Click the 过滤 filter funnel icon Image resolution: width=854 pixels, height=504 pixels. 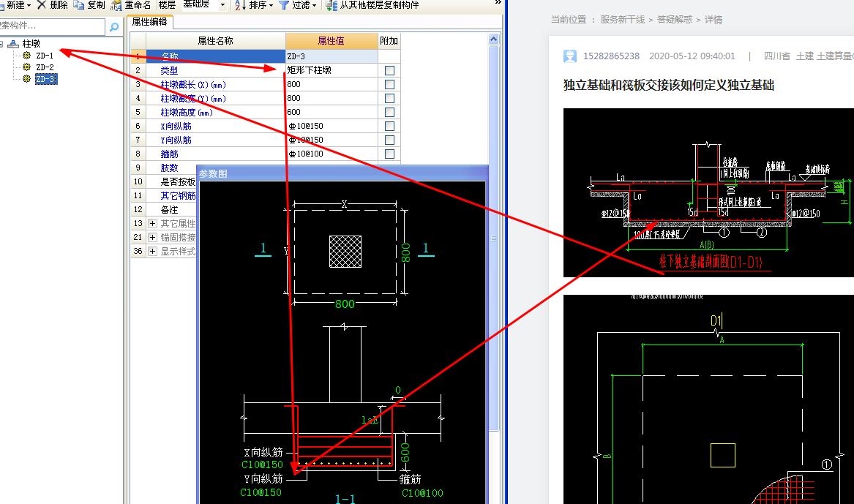coord(284,5)
